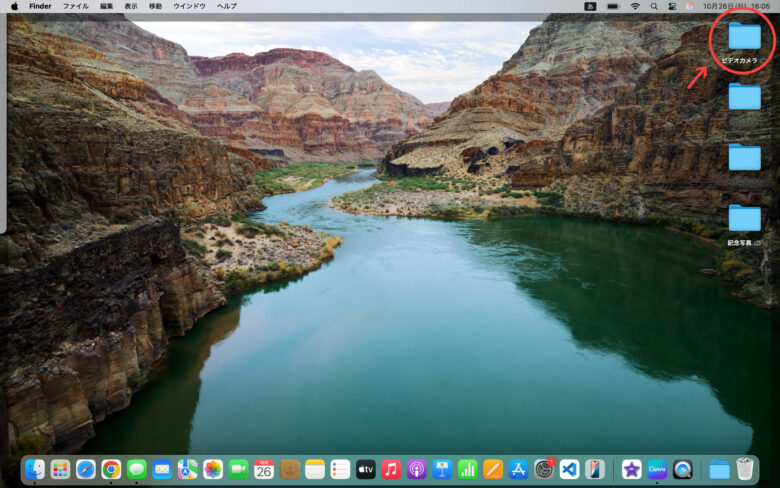The width and height of the screenshot is (780, 488).
Task: Open Spotlight search in menu bar
Action: (654, 6)
